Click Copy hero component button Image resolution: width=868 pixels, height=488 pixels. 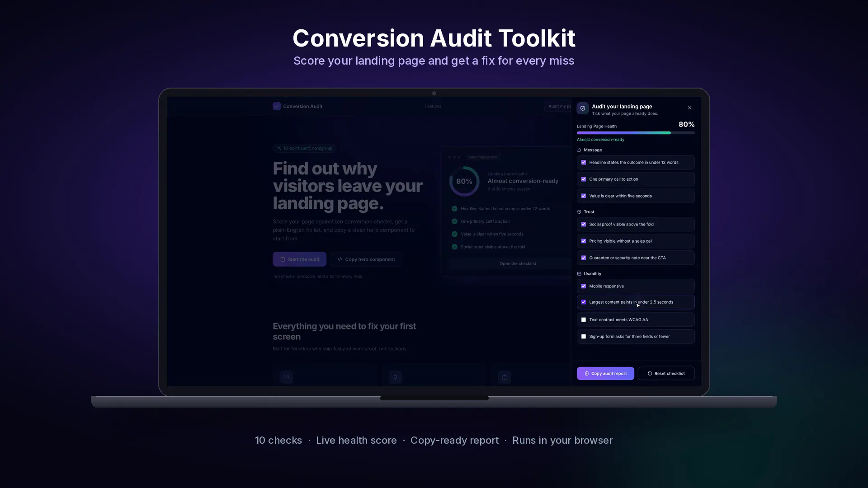point(366,259)
